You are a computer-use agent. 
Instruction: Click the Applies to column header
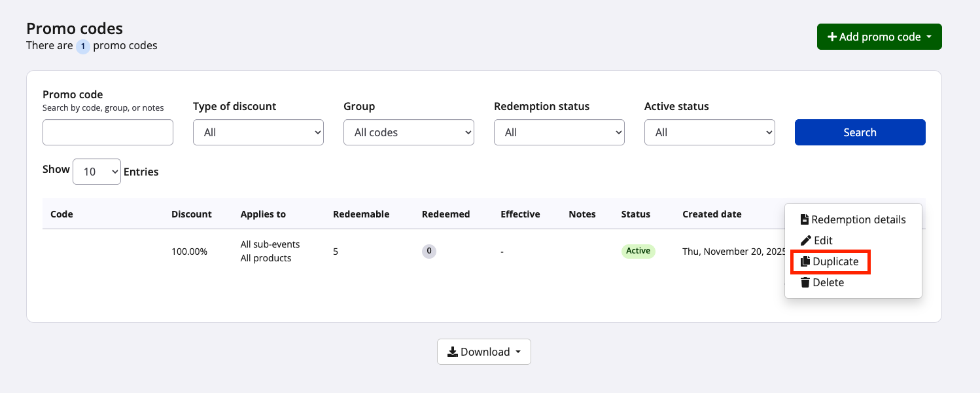[263, 214]
